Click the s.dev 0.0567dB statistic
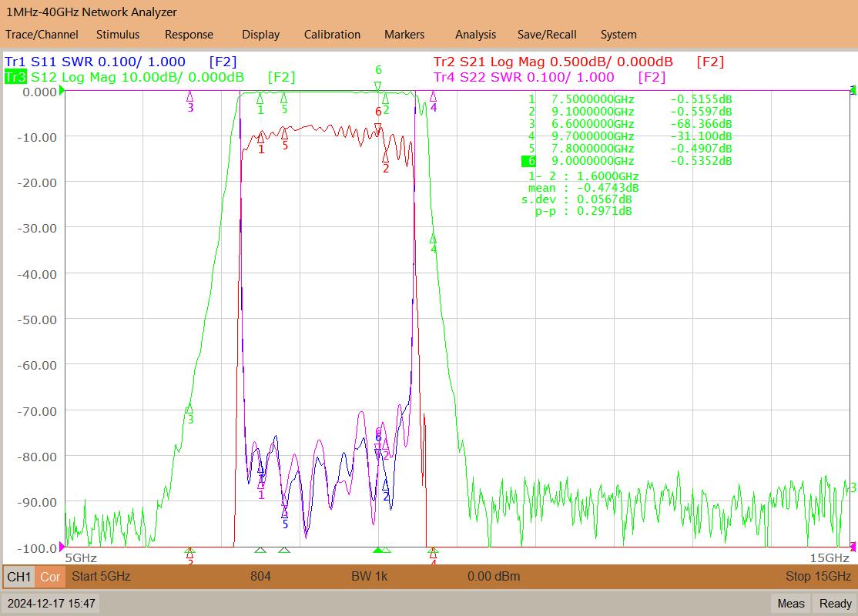The height and width of the screenshot is (616, 858). tap(577, 199)
